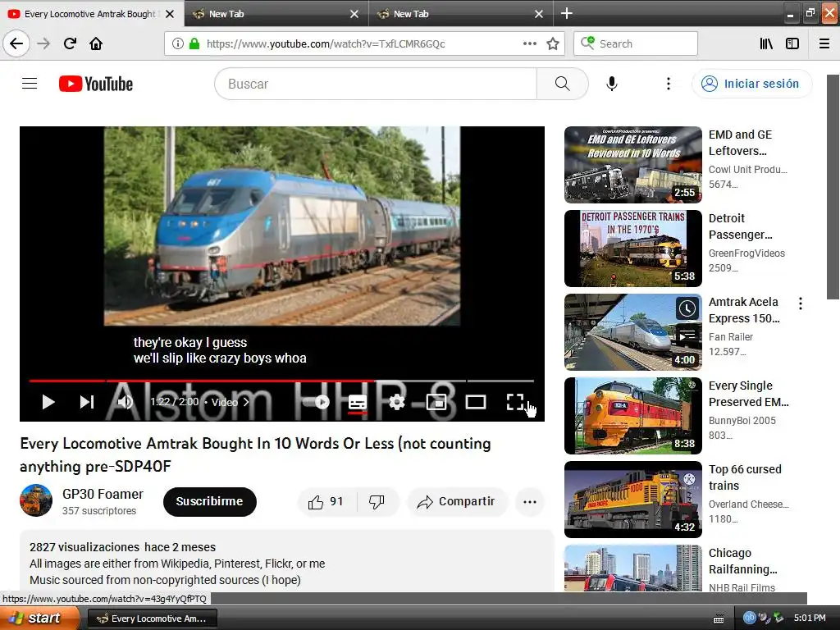Seek in the red video progress bar
This screenshot has width=840, height=630.
pyautogui.click(x=282, y=381)
